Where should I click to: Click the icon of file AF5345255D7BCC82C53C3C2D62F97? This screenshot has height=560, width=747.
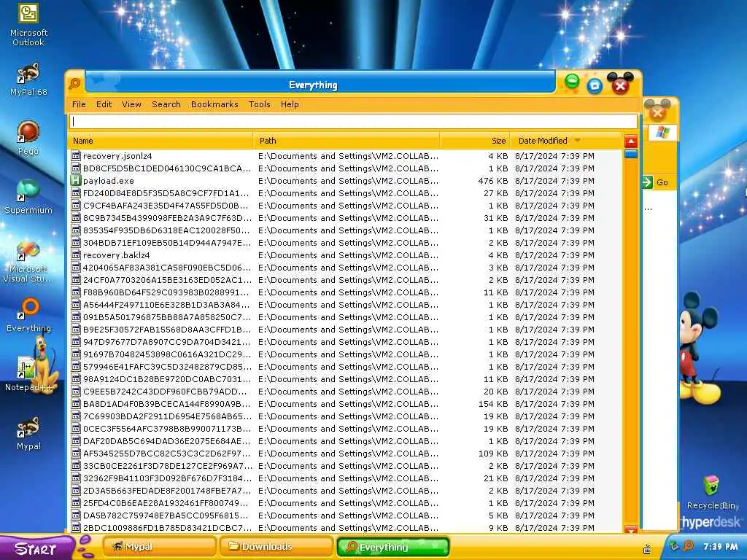76,454
